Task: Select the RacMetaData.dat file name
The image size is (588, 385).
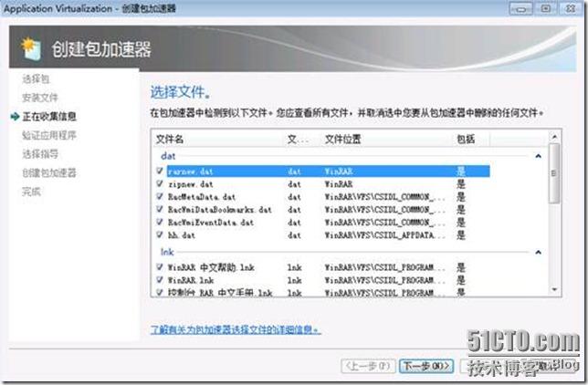Action: click(x=202, y=197)
